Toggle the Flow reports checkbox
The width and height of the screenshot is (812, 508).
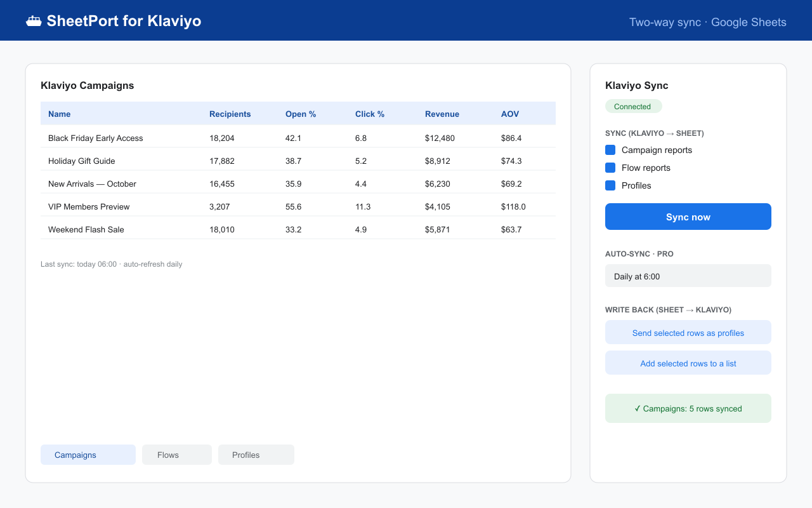coord(610,168)
